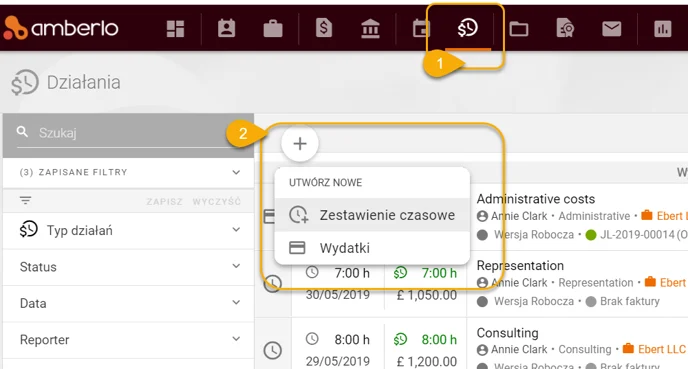This screenshot has width=688, height=369.
Task: Open the dashboard icon in top navigation
Action: [175, 29]
